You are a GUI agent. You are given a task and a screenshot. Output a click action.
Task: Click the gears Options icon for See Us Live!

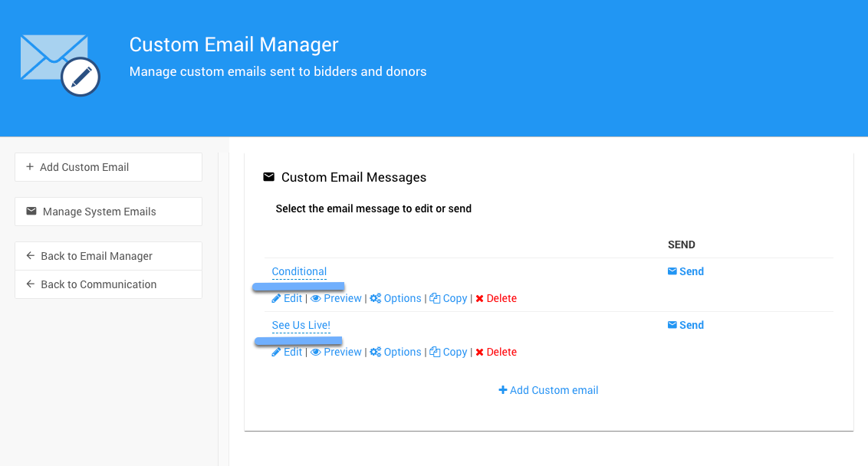(376, 352)
